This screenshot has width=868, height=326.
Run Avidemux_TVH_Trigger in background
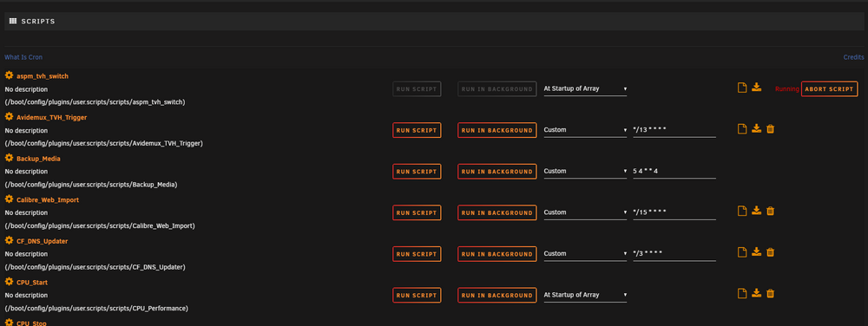[497, 130]
